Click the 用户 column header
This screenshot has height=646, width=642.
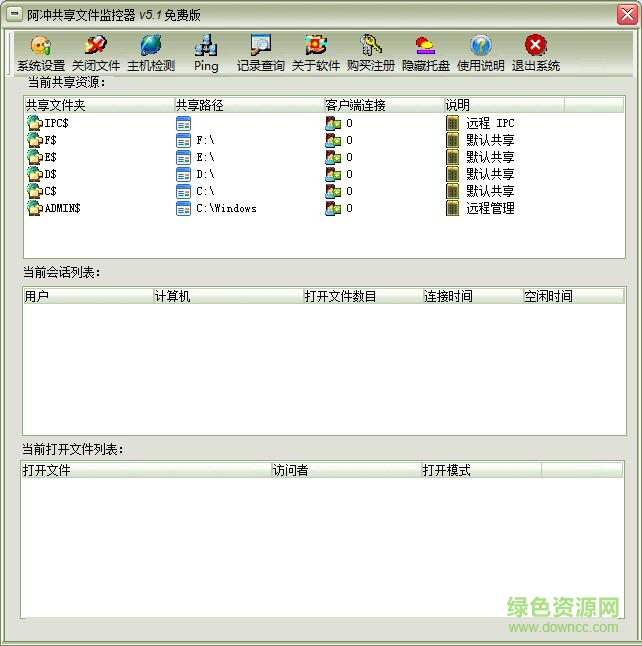[88, 296]
